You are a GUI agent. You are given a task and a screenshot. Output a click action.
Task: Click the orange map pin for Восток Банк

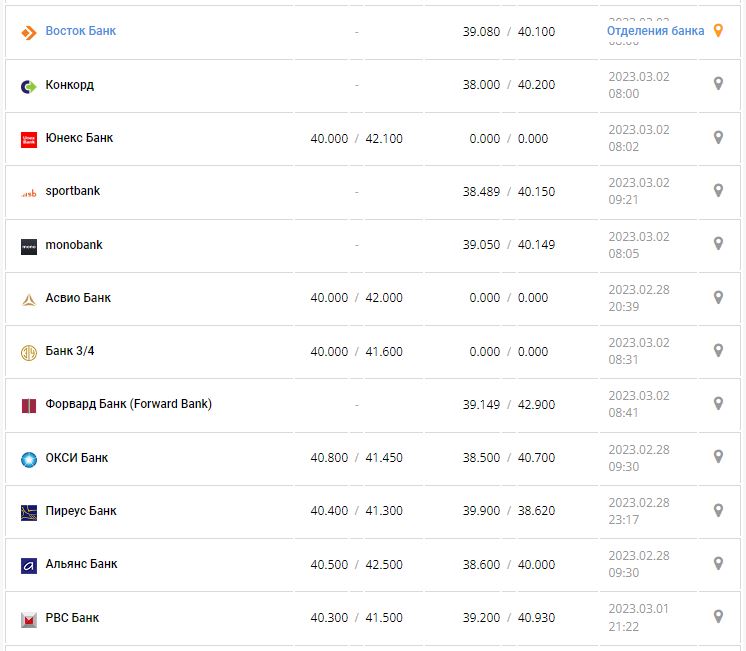pyautogui.click(x=717, y=31)
